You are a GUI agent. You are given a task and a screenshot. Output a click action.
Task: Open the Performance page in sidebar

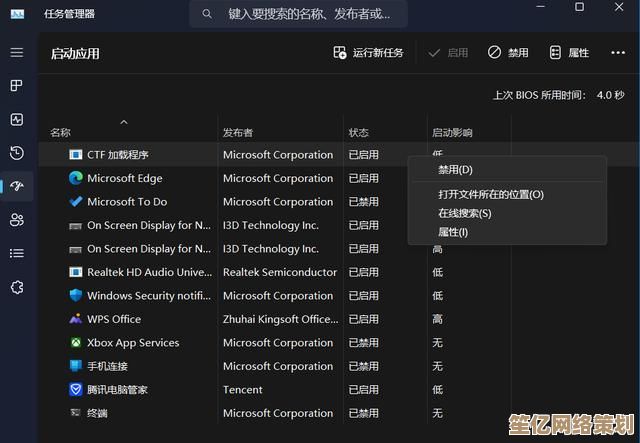(17, 120)
